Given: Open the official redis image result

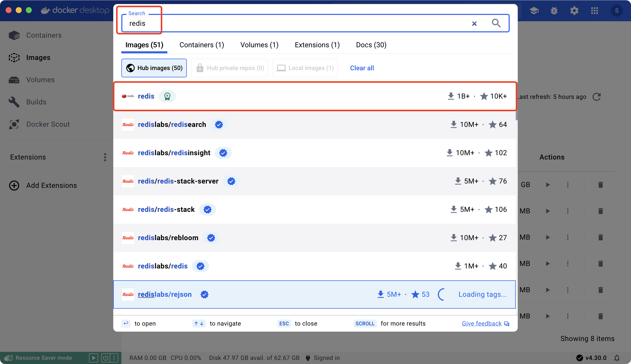Looking at the screenshot, I should [314, 96].
